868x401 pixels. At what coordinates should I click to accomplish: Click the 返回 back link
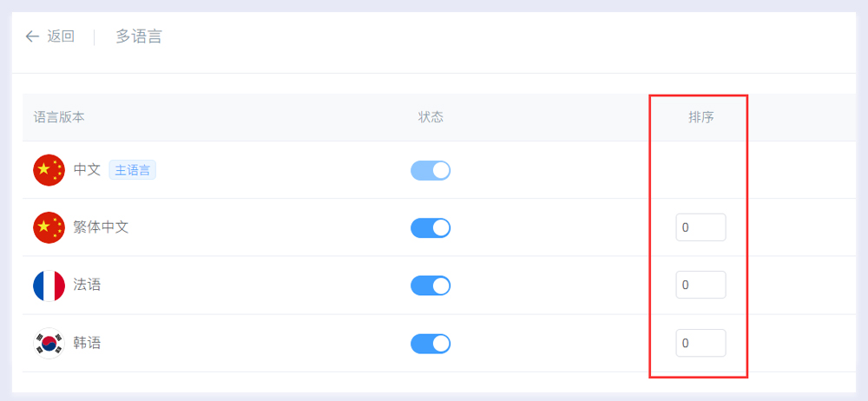pos(61,36)
